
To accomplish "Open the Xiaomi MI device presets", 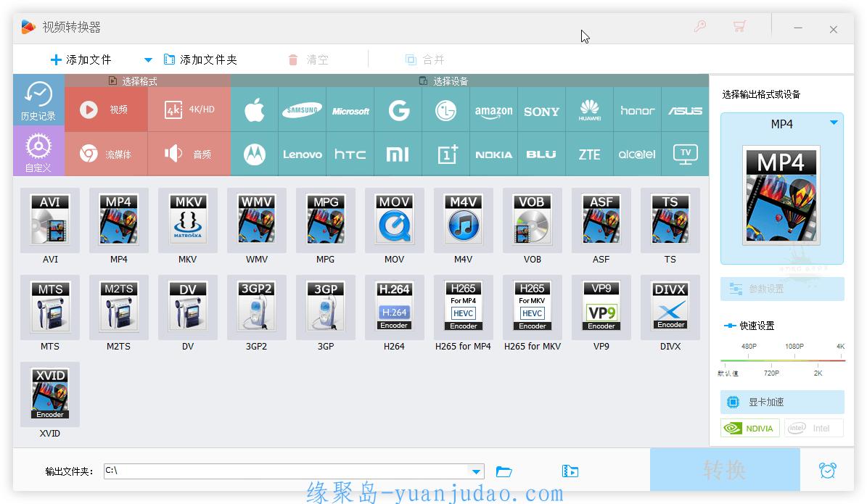I will point(398,154).
